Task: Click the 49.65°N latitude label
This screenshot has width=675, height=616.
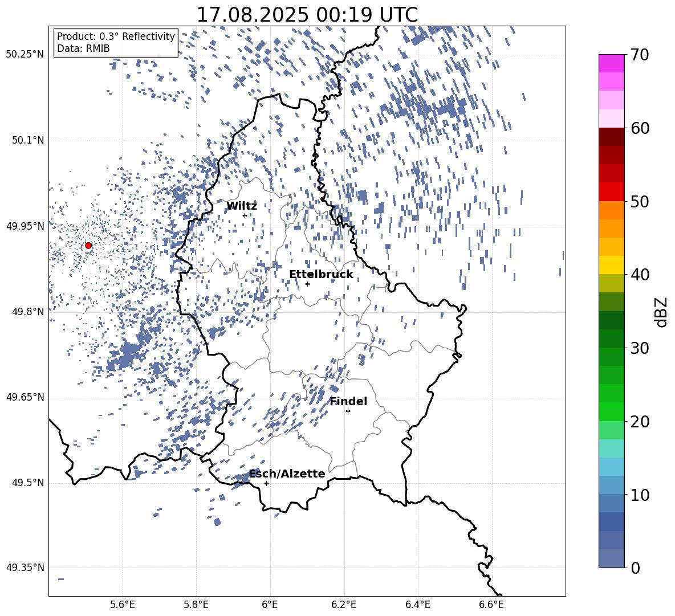Action: click(25, 397)
